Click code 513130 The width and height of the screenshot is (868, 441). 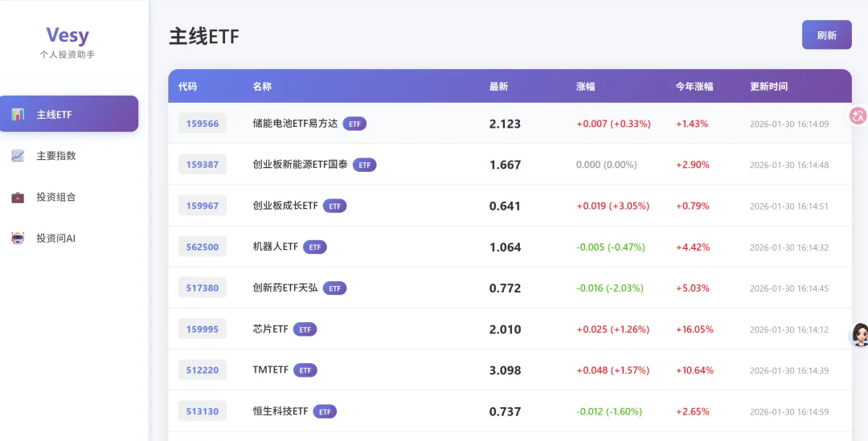coord(202,411)
